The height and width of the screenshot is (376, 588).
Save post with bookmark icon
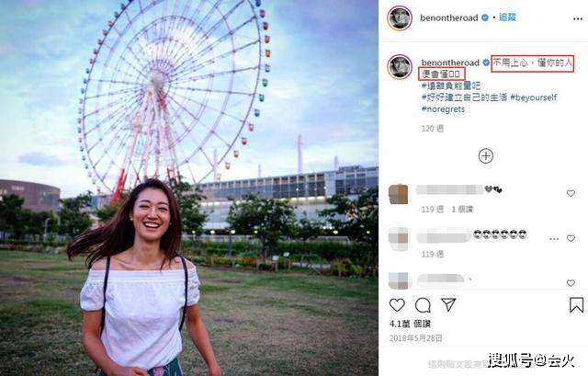pos(576,304)
